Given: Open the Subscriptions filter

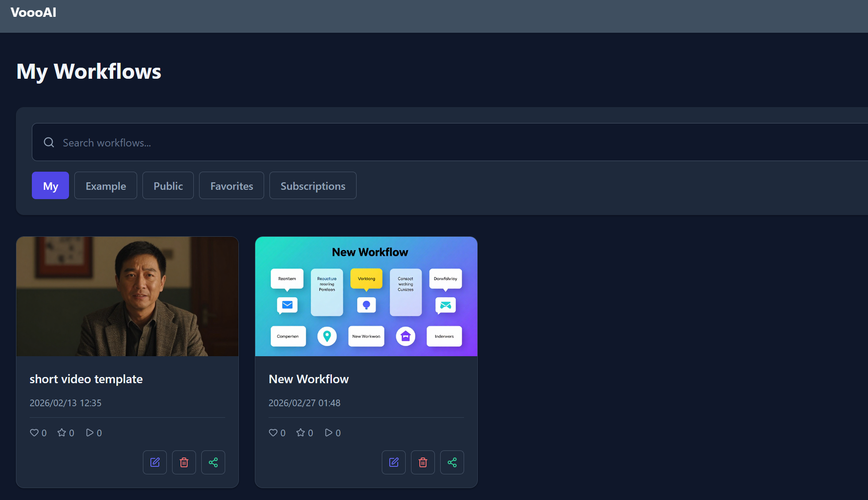Looking at the screenshot, I should click(x=313, y=185).
